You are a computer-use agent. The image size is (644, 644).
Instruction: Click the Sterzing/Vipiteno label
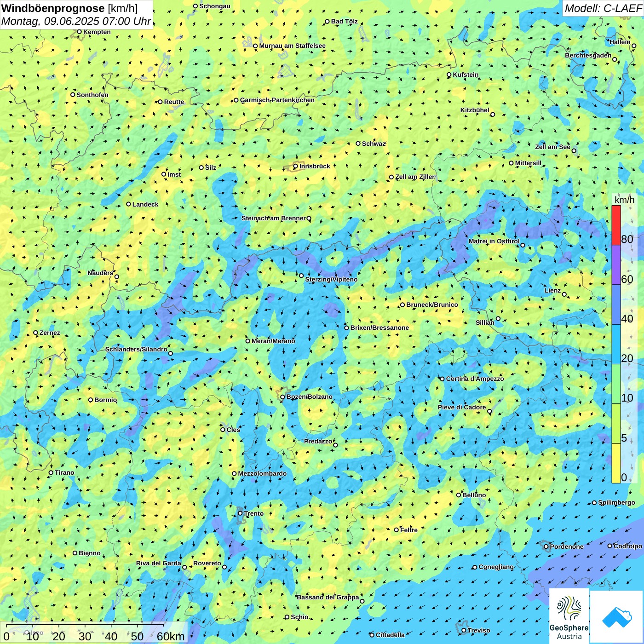331,279
